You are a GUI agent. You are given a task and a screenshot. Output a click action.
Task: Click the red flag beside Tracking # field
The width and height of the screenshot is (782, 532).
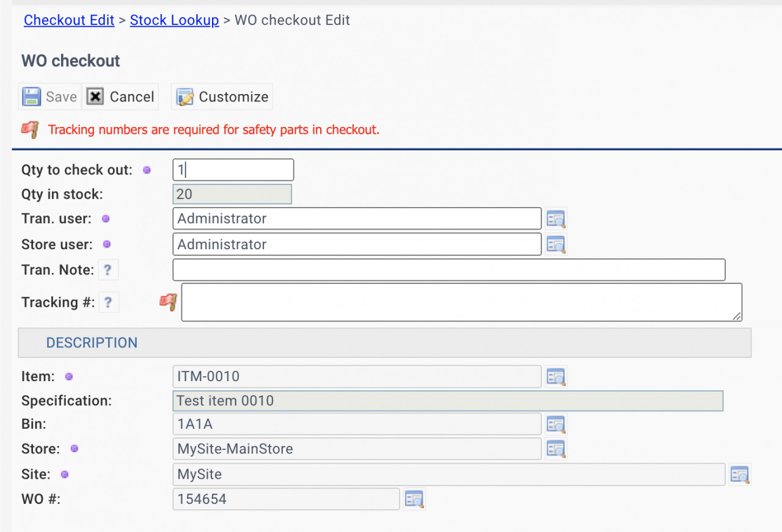[x=168, y=302]
